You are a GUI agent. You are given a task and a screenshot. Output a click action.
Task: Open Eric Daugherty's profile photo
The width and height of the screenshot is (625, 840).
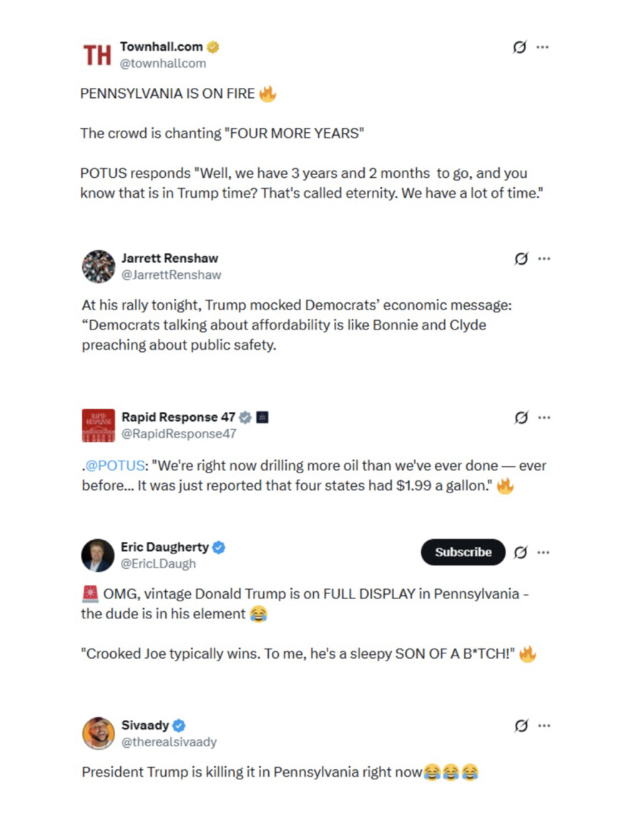(x=98, y=555)
